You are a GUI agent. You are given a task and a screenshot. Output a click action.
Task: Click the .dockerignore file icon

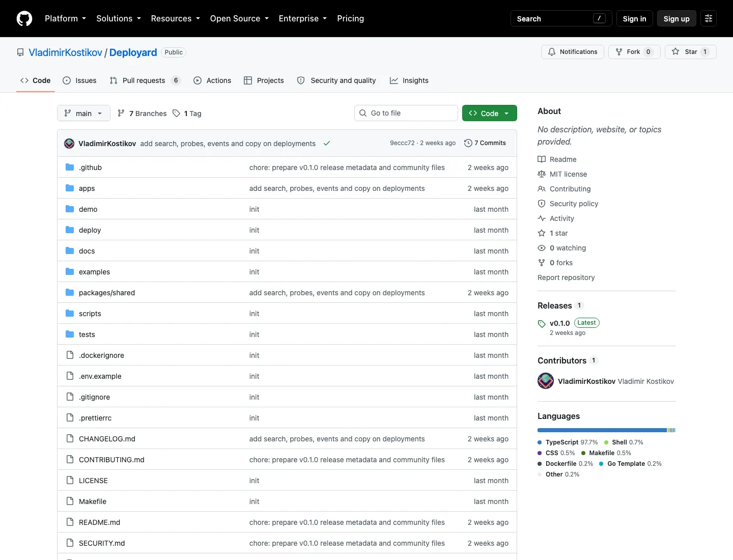(x=70, y=355)
